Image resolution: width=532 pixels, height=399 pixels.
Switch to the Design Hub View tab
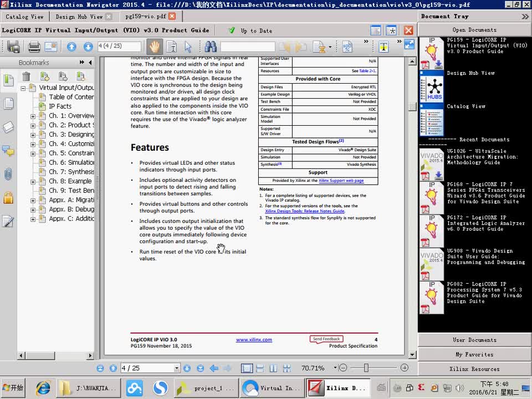tap(79, 17)
